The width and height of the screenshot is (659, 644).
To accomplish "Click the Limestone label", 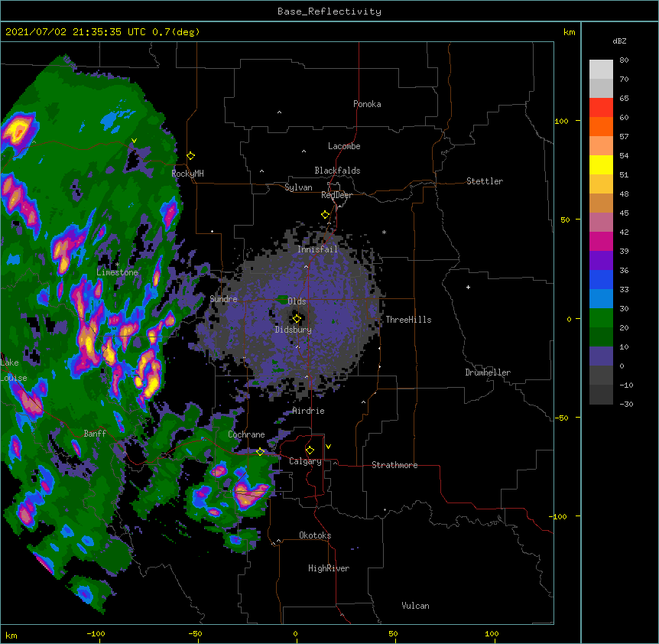I will (x=117, y=272).
